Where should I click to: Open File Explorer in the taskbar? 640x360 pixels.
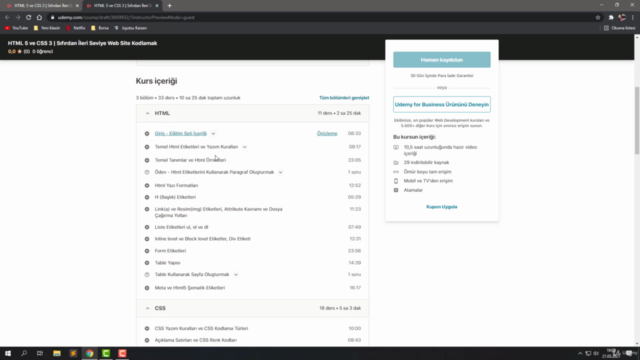(x=57, y=353)
